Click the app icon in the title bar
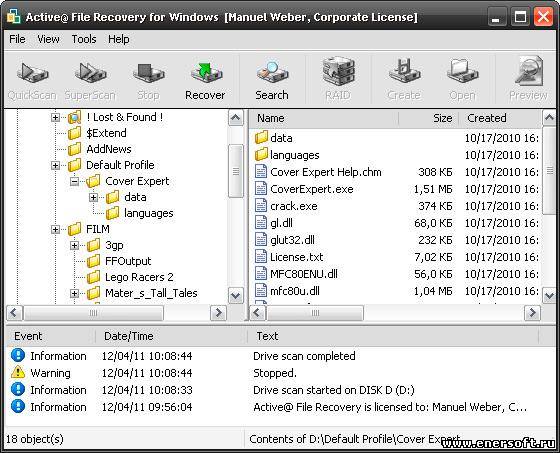 click(13, 17)
